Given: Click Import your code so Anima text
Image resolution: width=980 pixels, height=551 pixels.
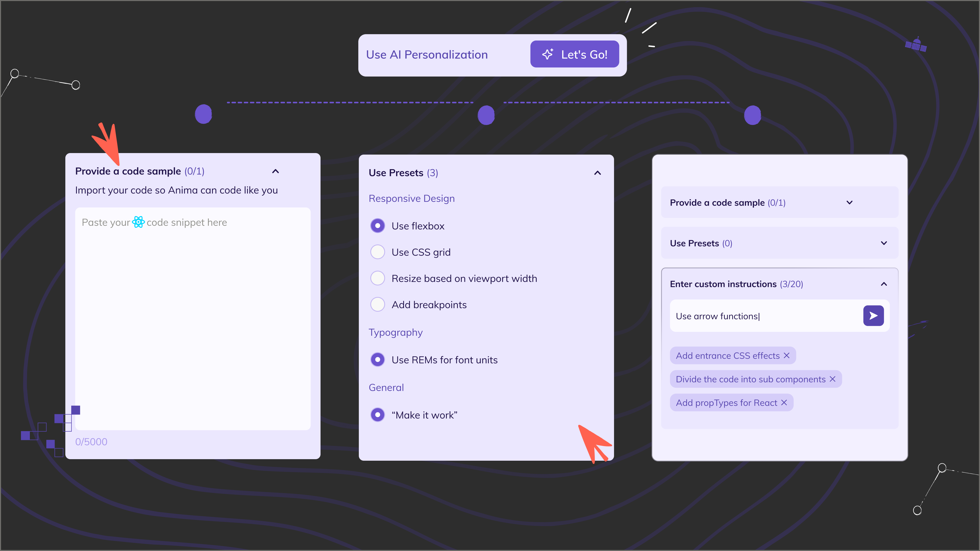Looking at the screenshot, I should pos(177,190).
